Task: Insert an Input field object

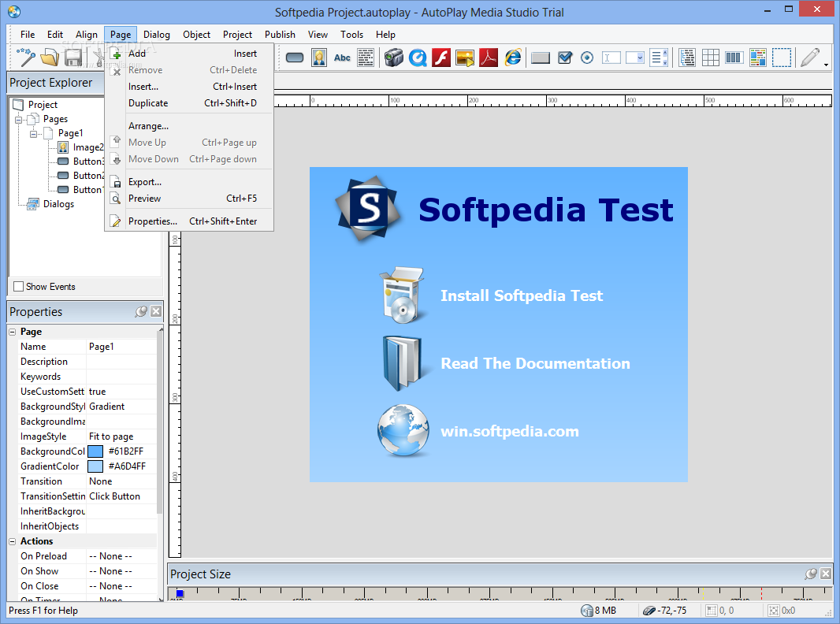Action: (x=611, y=58)
